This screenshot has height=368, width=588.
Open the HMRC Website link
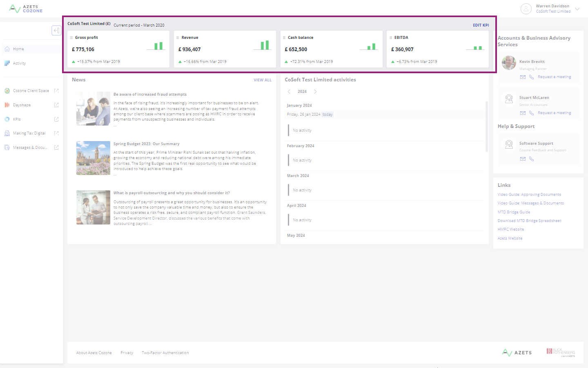click(510, 229)
